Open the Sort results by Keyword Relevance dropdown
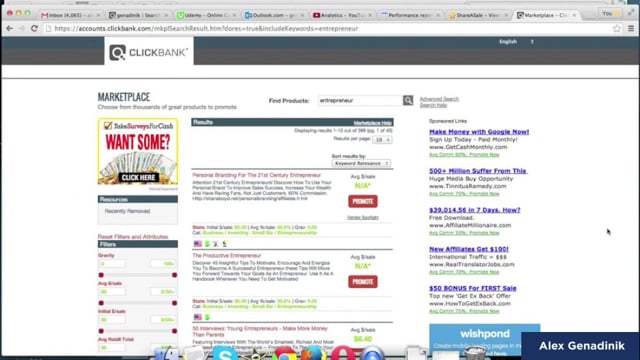This screenshot has height=360, width=640. pos(361,163)
